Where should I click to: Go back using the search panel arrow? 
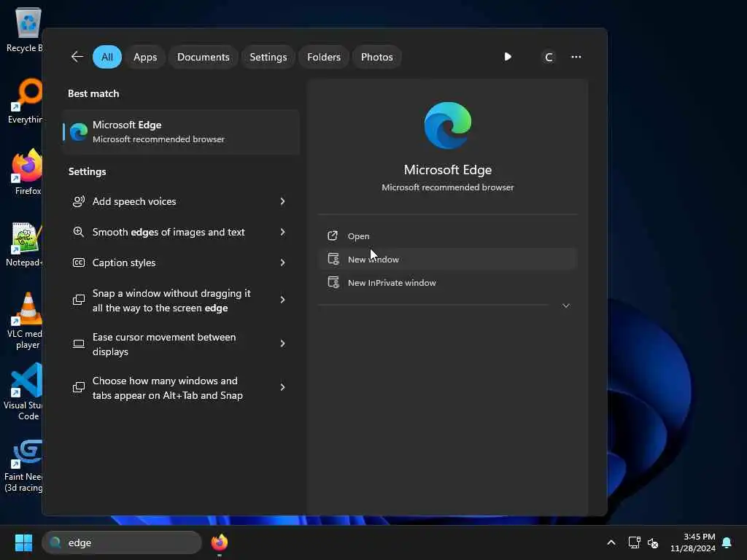[77, 57]
